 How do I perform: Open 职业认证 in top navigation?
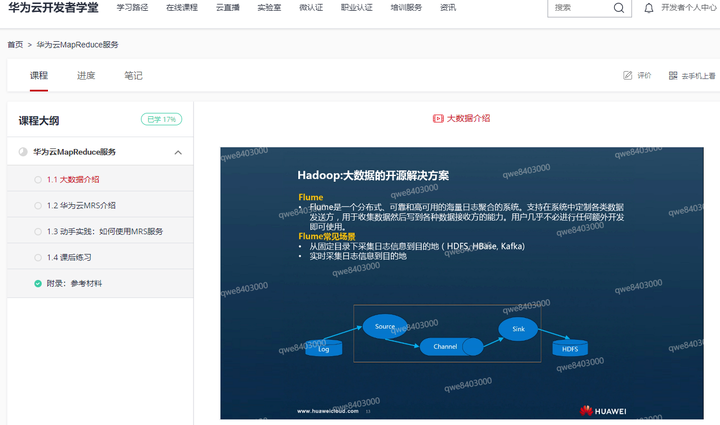tap(356, 7)
